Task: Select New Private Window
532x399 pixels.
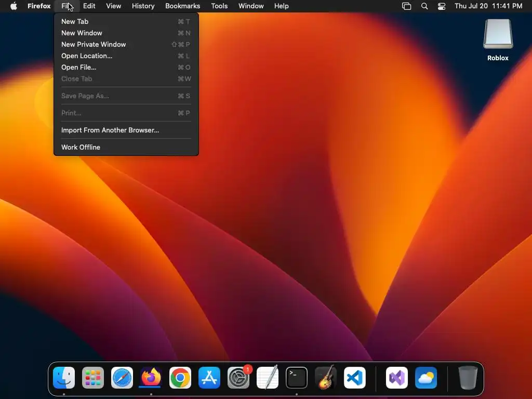Action: [126, 45]
